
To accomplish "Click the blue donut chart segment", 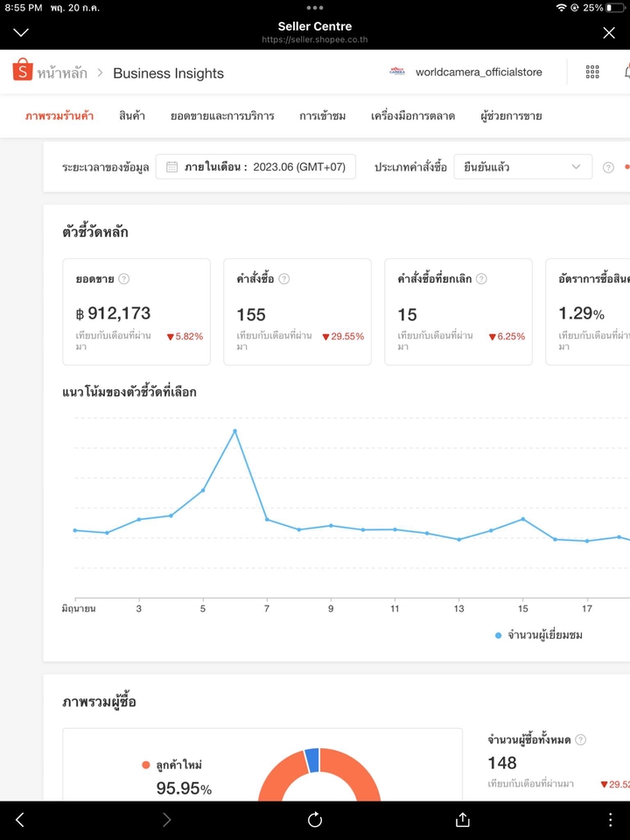I will [312, 760].
